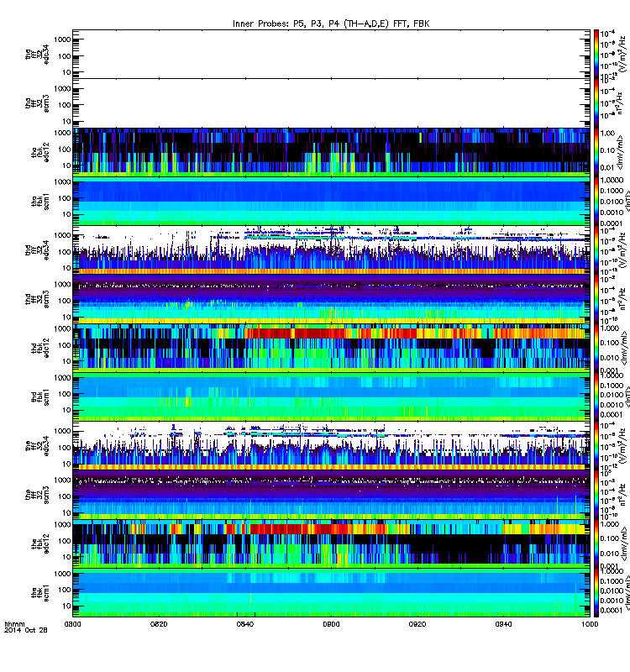630x672 pixels.
Task: Click the the fff_32 edc34 spectrogram panel
Action: 331,445
